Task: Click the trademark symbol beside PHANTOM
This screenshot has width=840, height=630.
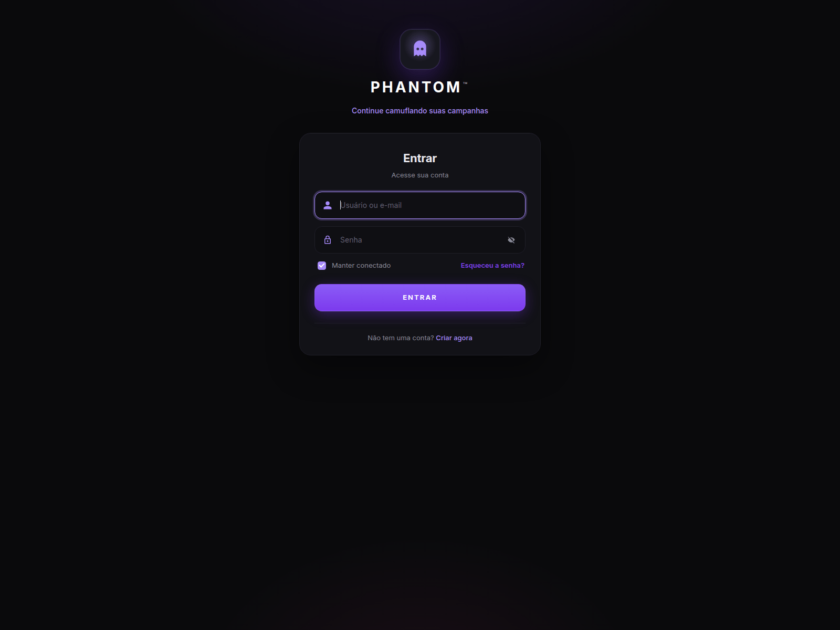Action: (465, 83)
